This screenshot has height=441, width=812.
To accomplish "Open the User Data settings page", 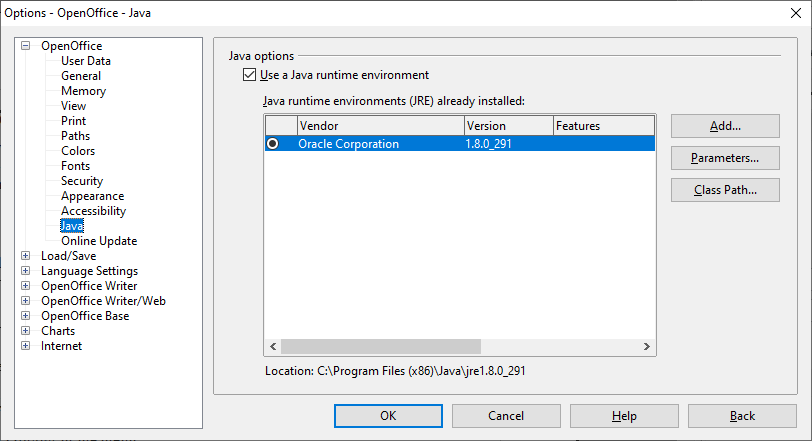I will pos(86,61).
